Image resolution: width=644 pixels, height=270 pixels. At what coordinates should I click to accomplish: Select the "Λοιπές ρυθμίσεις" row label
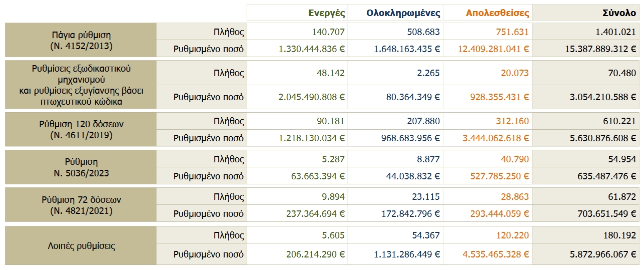(81, 246)
